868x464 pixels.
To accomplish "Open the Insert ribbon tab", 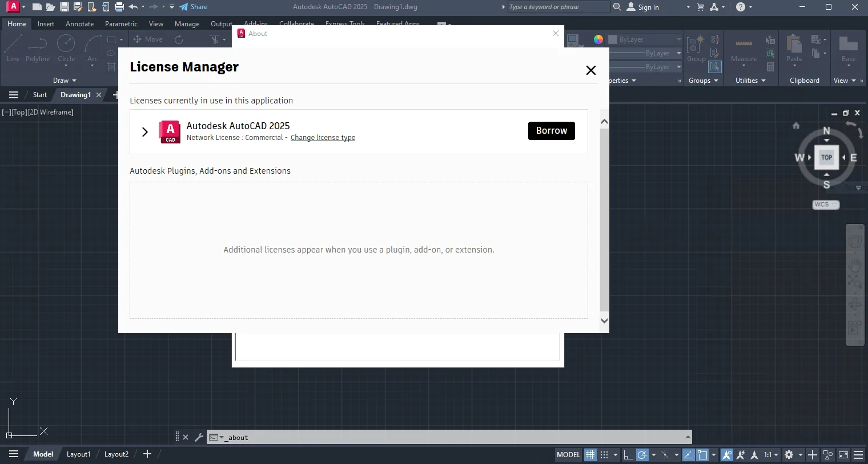I will (46, 24).
